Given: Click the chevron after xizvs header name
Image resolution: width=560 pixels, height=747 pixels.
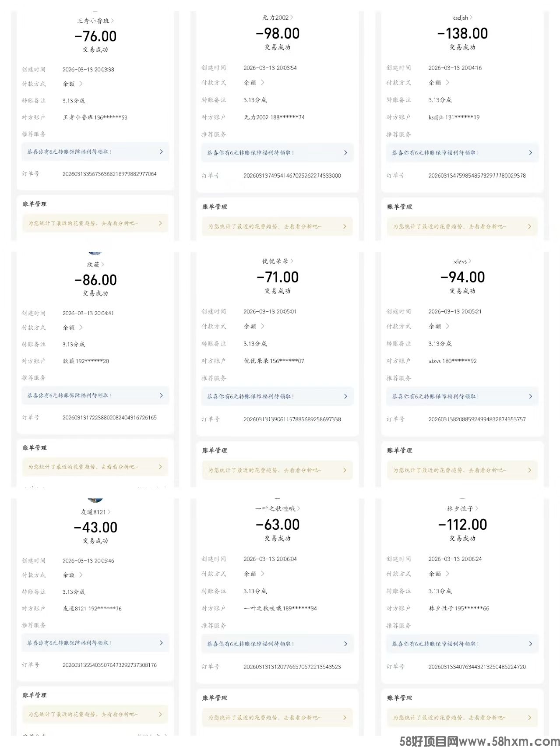Looking at the screenshot, I should click(470, 261).
